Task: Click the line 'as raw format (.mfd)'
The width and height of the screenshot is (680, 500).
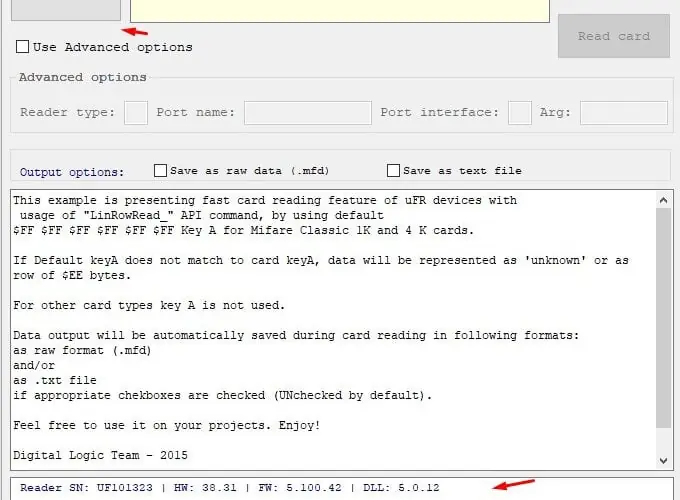Action: tap(82, 350)
